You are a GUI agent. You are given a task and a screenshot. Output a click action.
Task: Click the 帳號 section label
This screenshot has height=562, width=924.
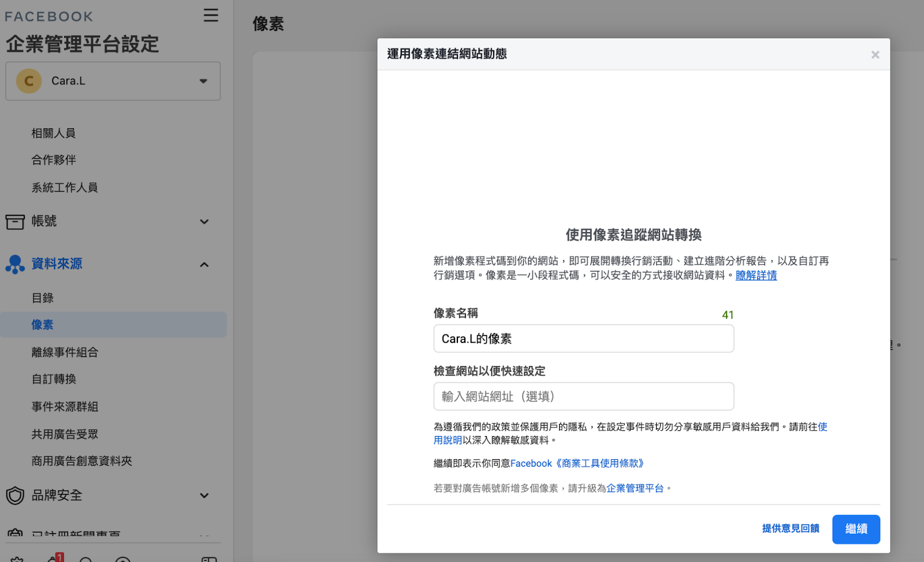pos(44,221)
